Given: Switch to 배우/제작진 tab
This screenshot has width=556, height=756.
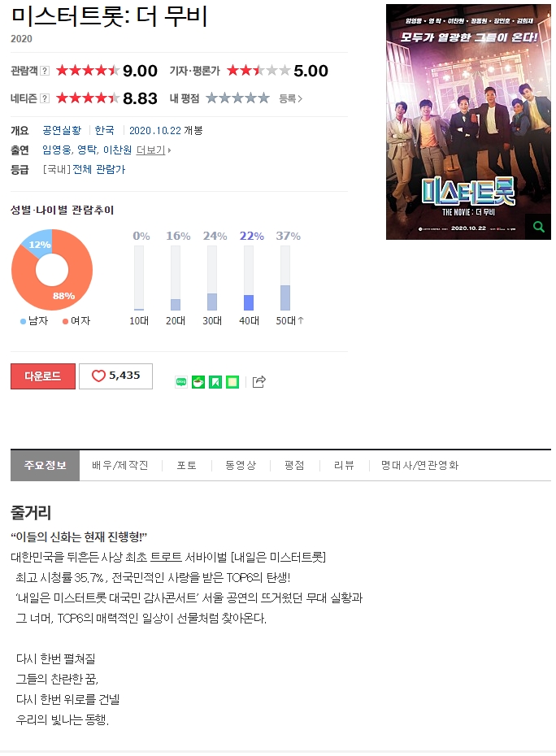Looking at the screenshot, I should [x=120, y=465].
